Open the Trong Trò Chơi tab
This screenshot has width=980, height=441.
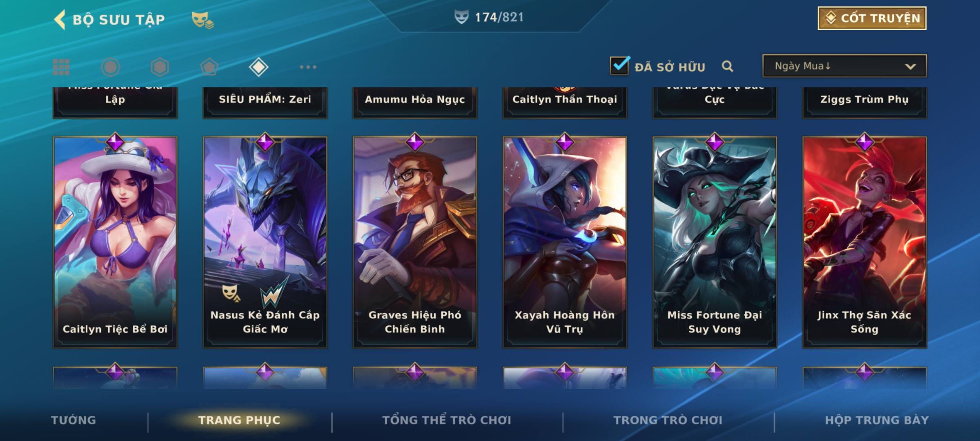point(668,420)
